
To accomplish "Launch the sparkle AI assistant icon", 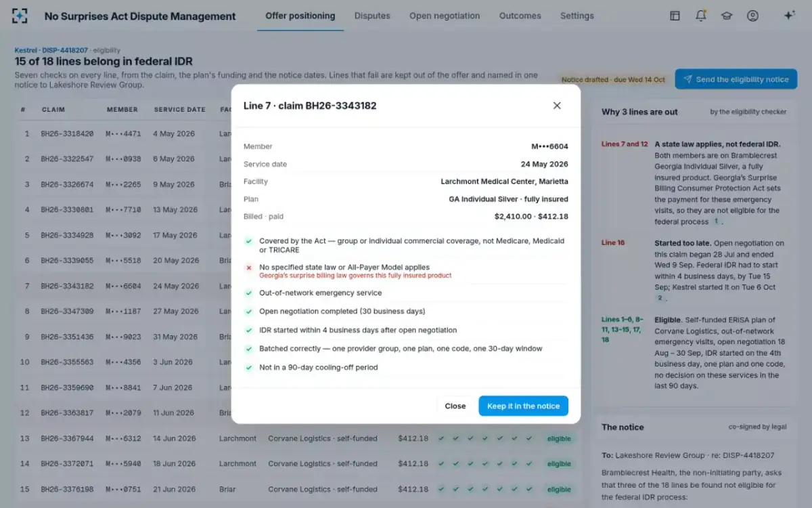I will pos(789,16).
